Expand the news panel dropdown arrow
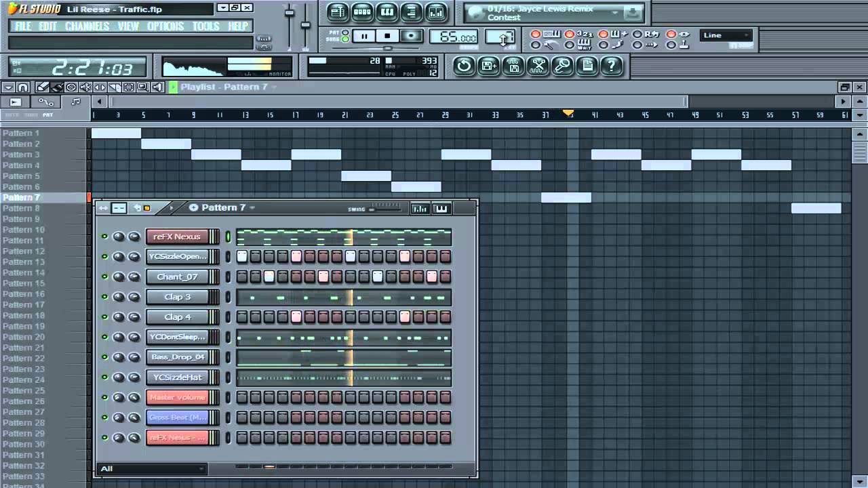 (616, 12)
